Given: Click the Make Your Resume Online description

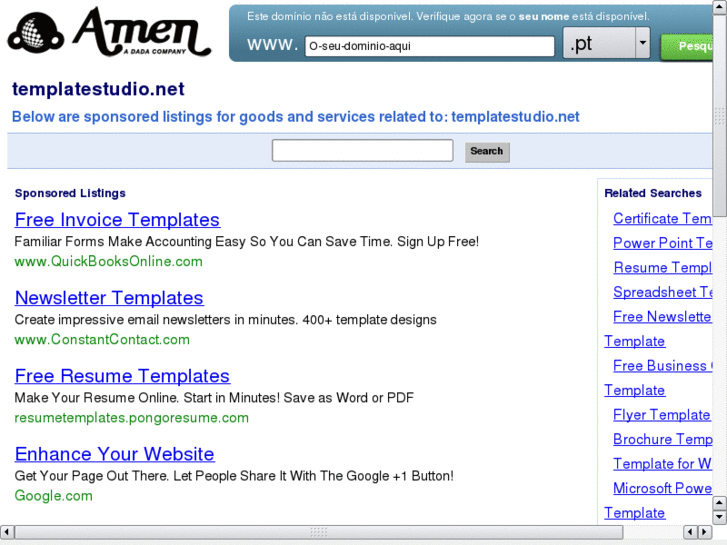Looking at the screenshot, I should click(214, 398).
